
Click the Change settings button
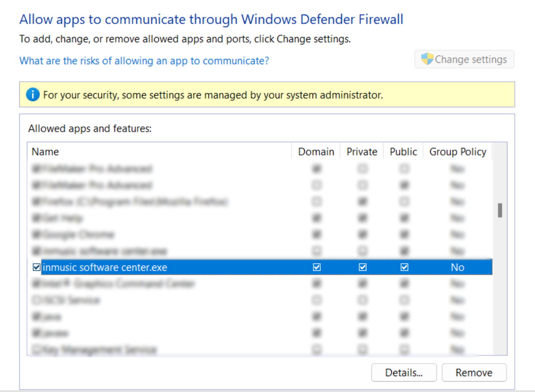(464, 59)
